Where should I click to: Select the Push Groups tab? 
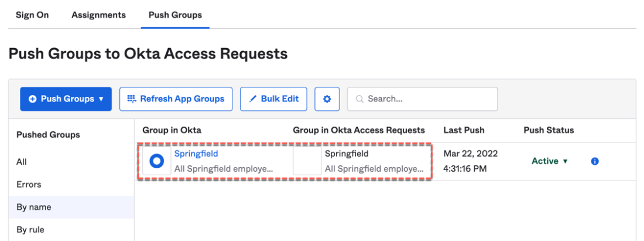click(x=175, y=15)
